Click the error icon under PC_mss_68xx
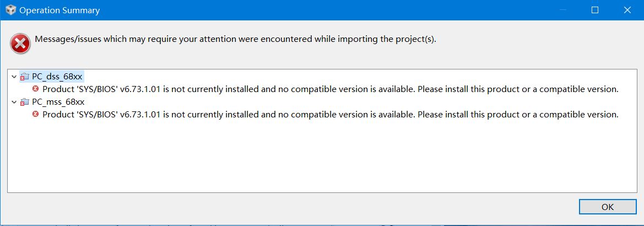This screenshot has height=226, width=644. (x=36, y=114)
